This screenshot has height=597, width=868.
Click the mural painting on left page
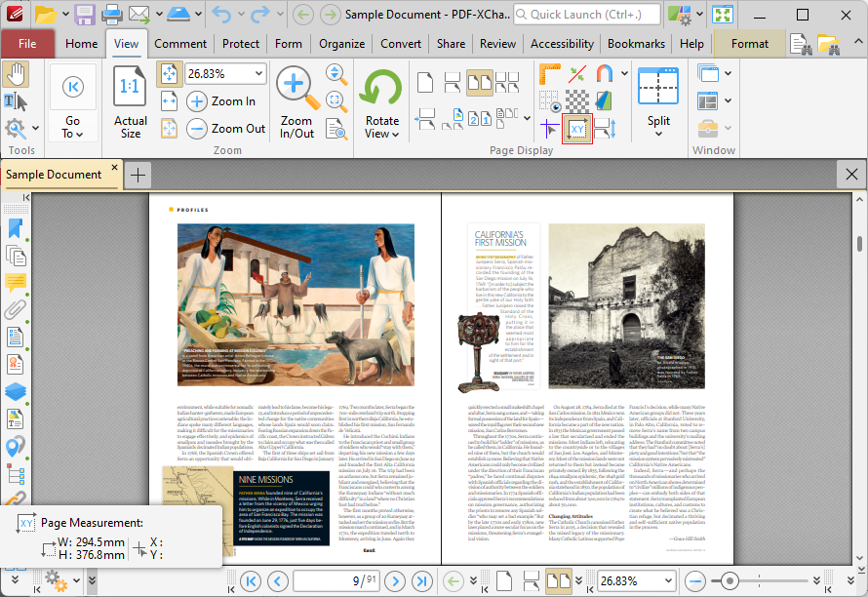click(x=296, y=304)
